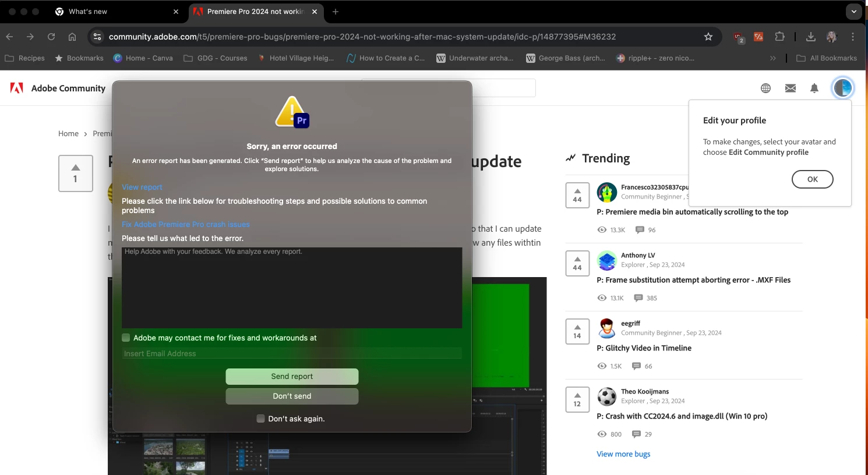Open the Chrome extensions puzzle icon

[779, 37]
